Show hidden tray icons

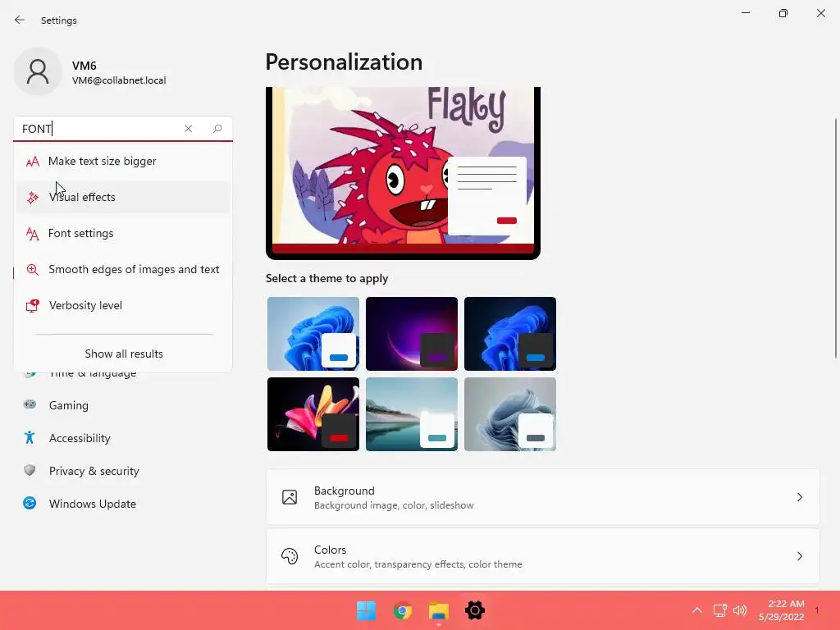[x=697, y=610]
